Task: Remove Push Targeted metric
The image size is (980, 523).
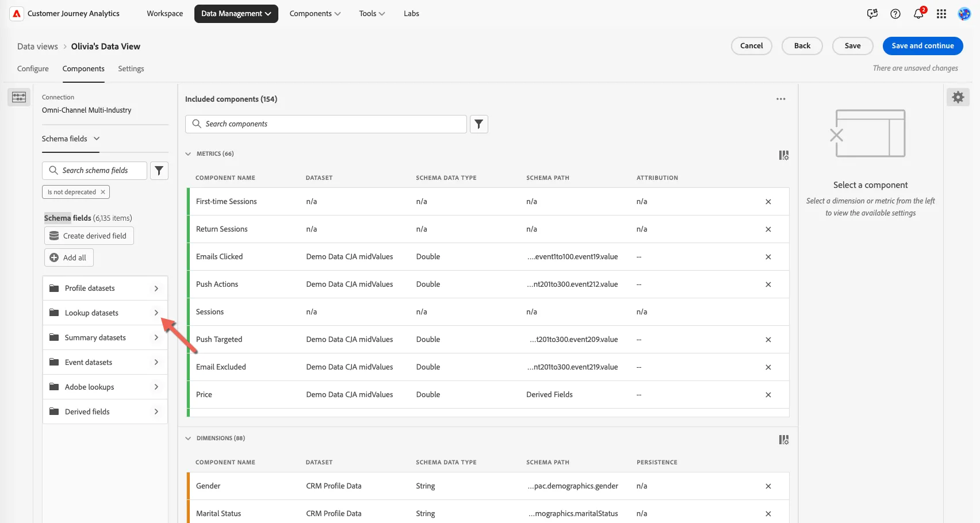Action: pyautogui.click(x=768, y=340)
